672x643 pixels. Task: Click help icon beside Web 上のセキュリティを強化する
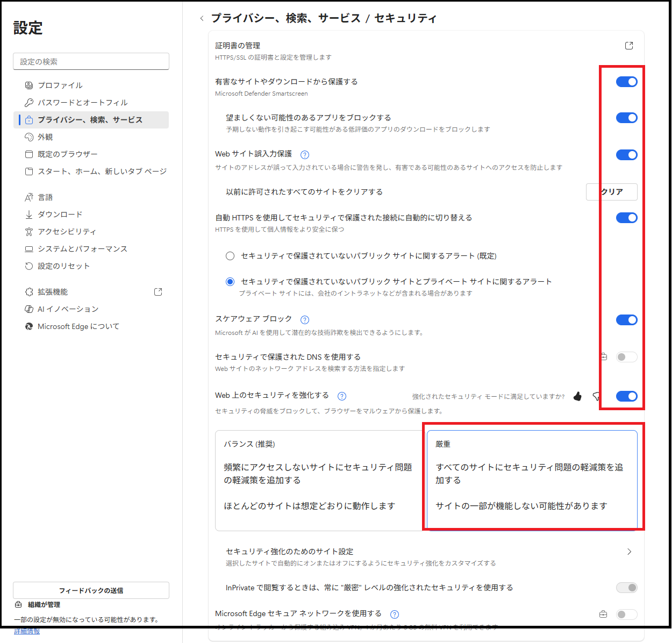point(342,396)
